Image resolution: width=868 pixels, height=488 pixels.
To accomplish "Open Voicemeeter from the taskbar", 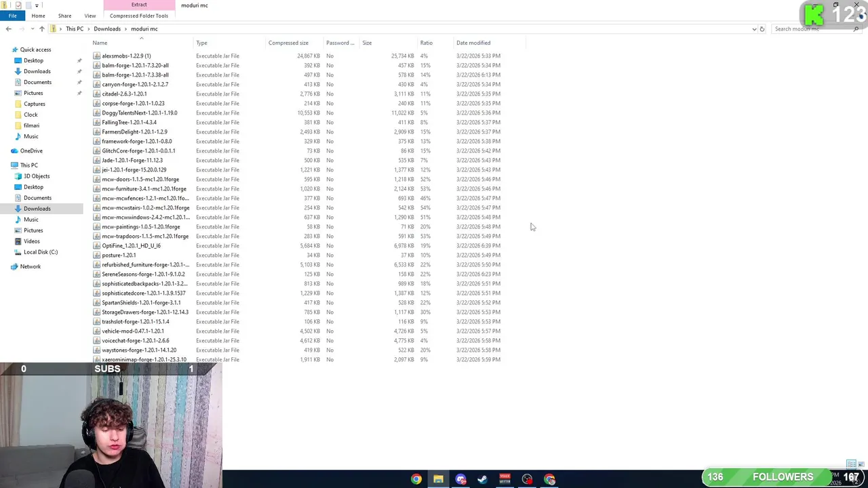I will 505,479.
